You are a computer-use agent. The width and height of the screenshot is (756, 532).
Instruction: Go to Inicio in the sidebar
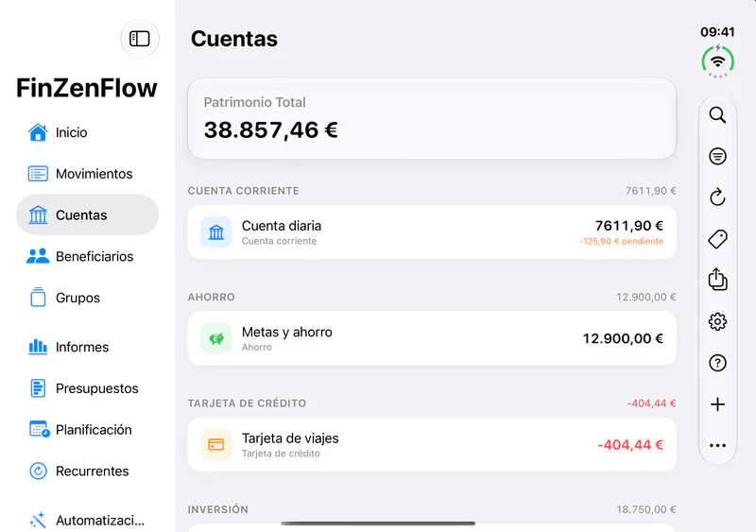coord(87,132)
